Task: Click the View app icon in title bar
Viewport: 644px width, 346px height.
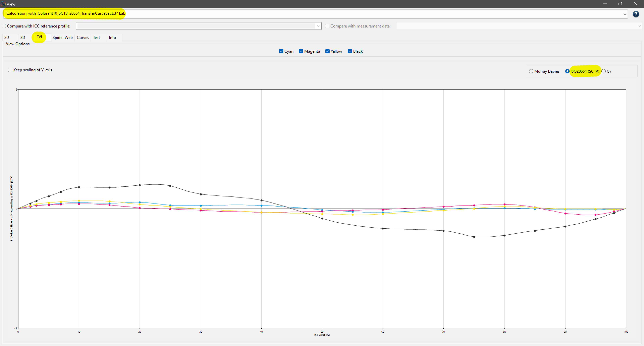Action: pyautogui.click(x=3, y=4)
